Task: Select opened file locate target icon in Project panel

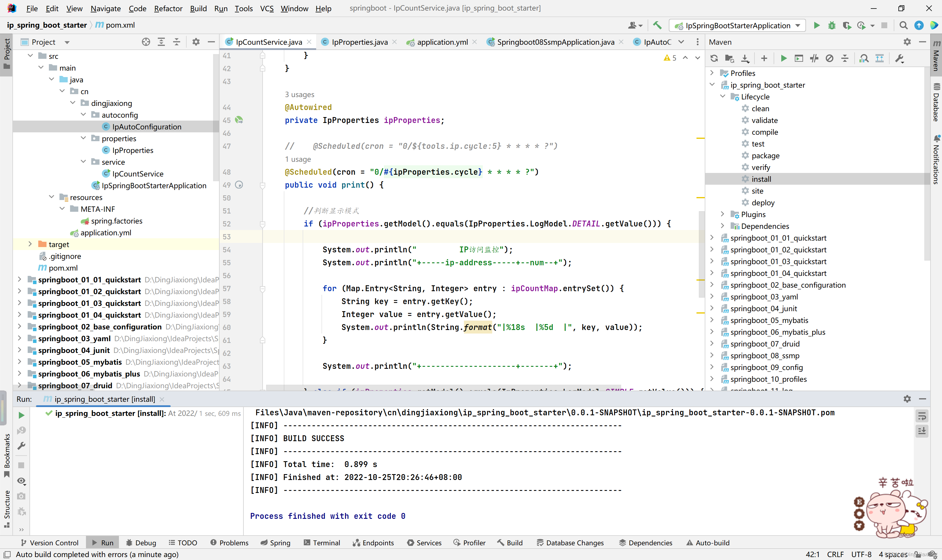Action: pos(146,42)
